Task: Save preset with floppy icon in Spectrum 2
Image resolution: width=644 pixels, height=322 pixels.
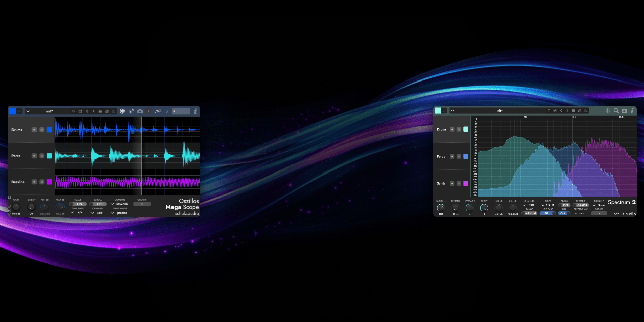Action: [555, 111]
